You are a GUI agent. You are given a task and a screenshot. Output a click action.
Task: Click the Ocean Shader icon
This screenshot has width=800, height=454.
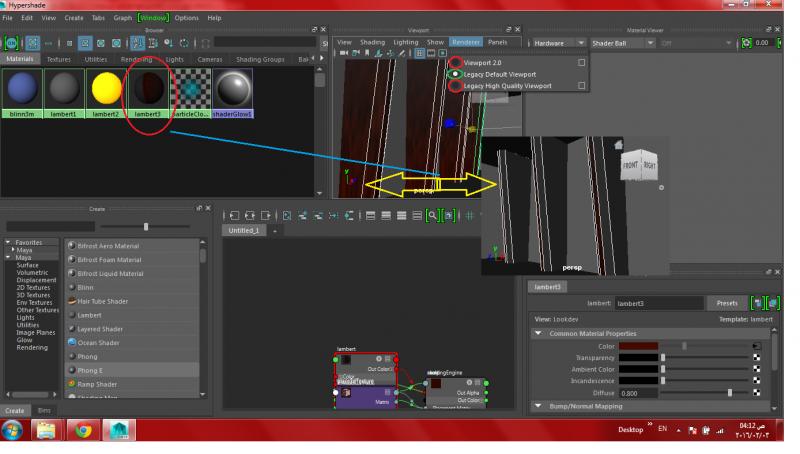pos(71,343)
